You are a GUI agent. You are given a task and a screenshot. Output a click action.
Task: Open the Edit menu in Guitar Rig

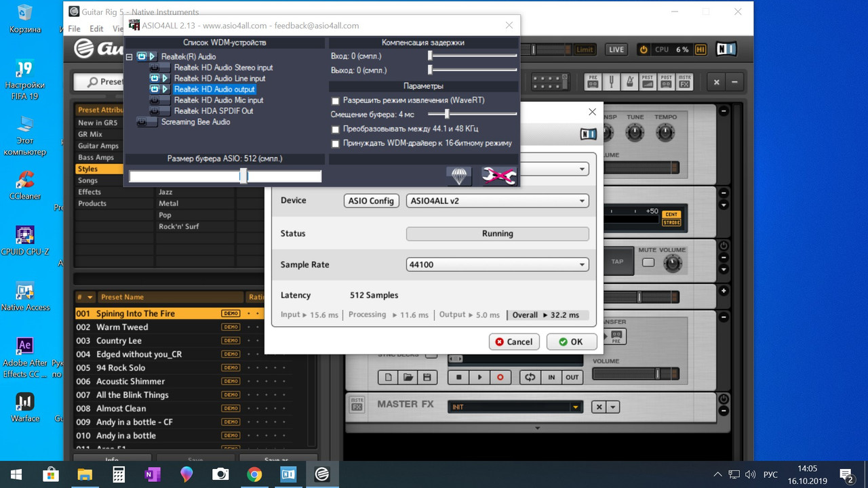tap(97, 28)
